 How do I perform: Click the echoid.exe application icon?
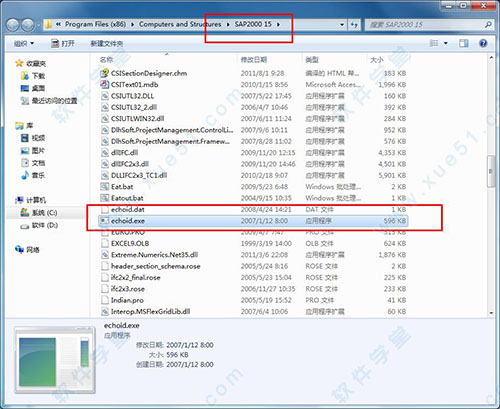pyautogui.click(x=105, y=221)
